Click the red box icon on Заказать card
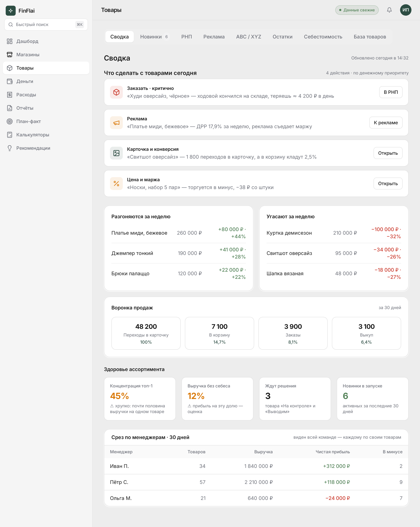The width and height of the screenshot is (420, 527). 116,92
